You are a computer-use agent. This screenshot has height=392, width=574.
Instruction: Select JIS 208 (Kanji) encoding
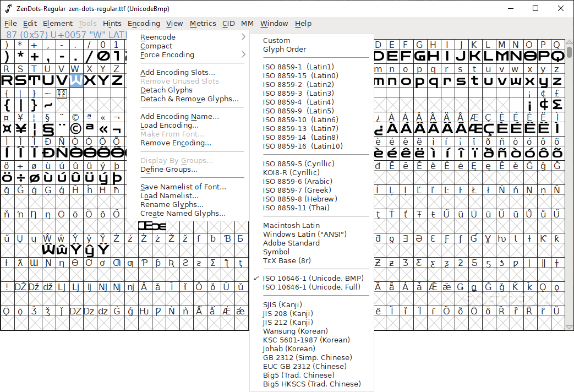click(288, 313)
